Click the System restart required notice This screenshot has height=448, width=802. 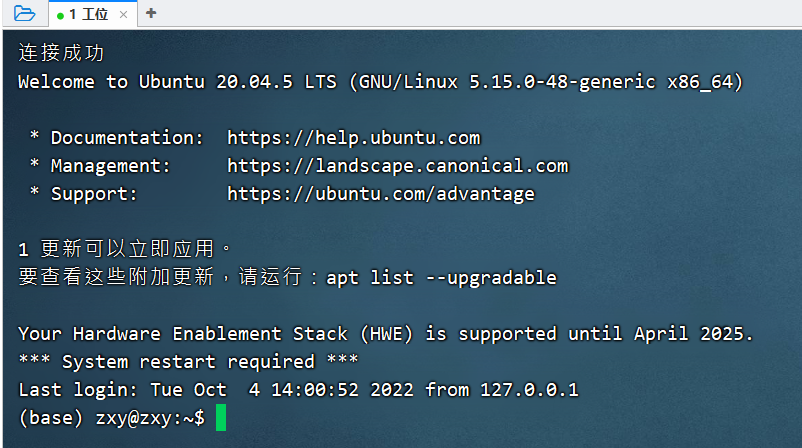188,361
